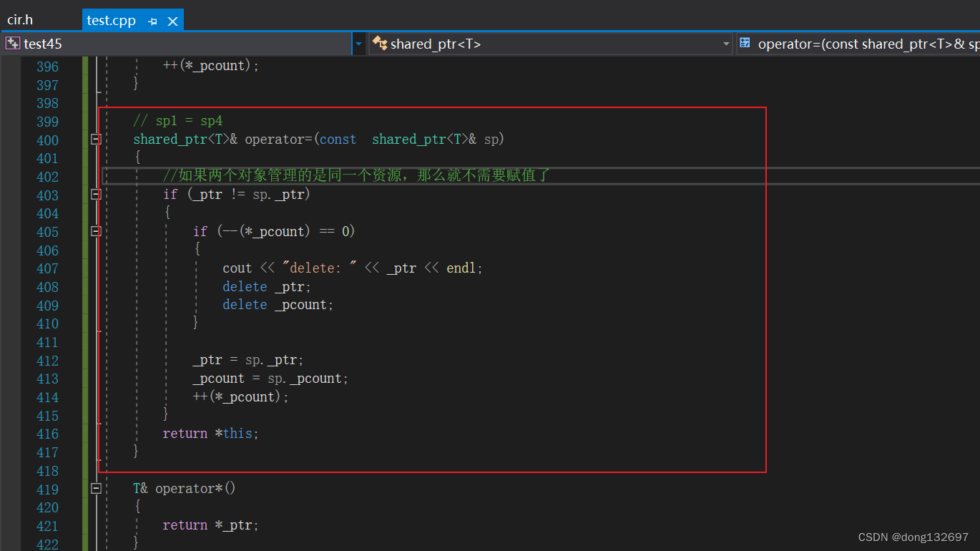This screenshot has height=551, width=980.
Task: Pin the test.cpp tab with the pushpin icon
Action: (152, 21)
